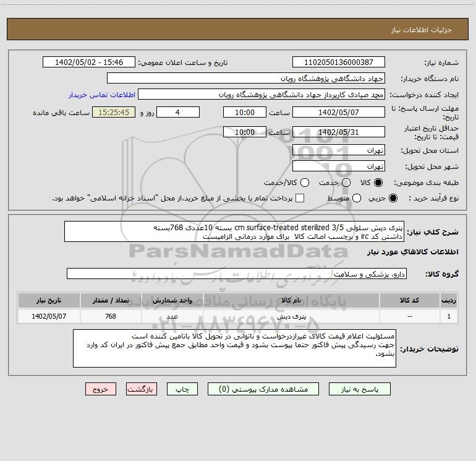Click مشاهده مدارک پیوستی (0) button
This screenshot has width=476, height=461.
point(263,389)
